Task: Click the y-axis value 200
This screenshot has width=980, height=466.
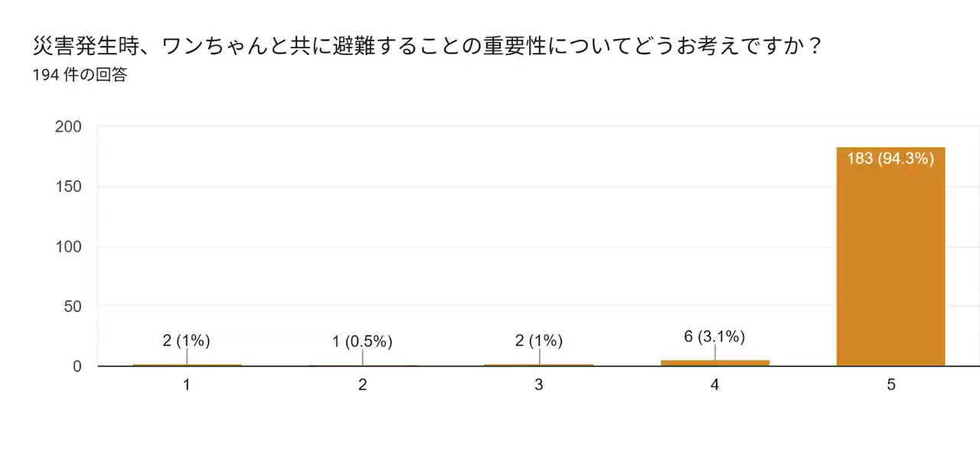Action: pyautogui.click(x=68, y=127)
